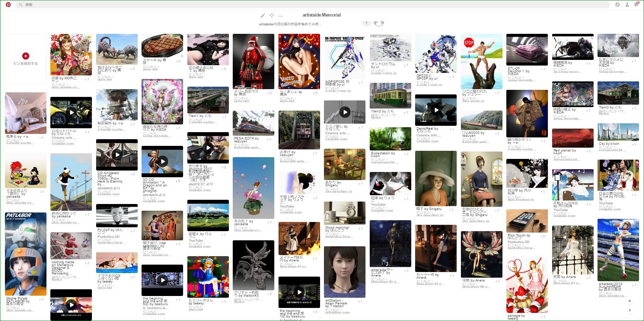Click the 冬の花？ by yakisaba title
This screenshot has width=644, height=321.
point(244,223)
